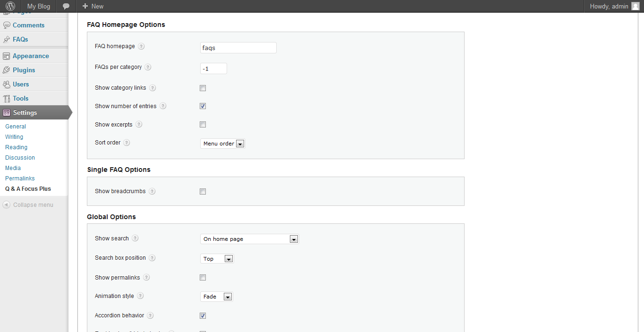Open the Plugins menu in sidebar
The width and height of the screenshot is (644, 332).
(x=24, y=70)
